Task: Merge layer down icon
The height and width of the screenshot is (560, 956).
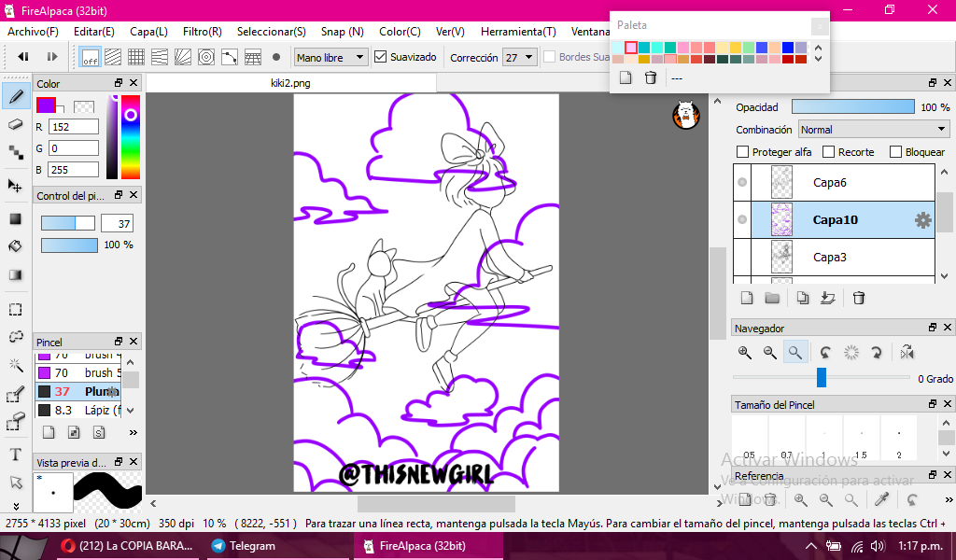Action: coord(827,298)
